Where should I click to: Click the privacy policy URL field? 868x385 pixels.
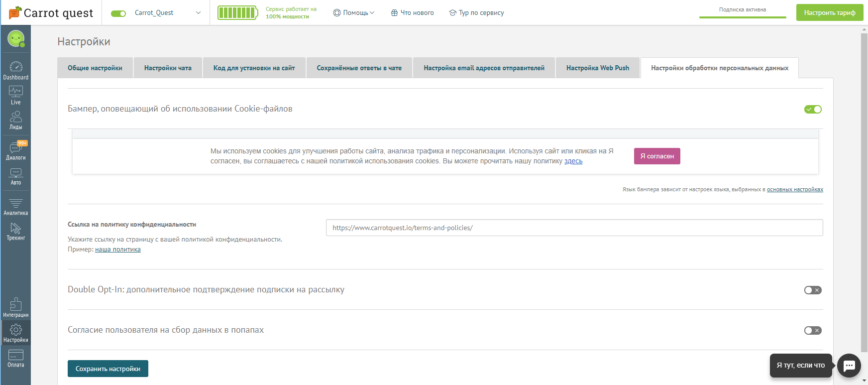click(x=574, y=228)
